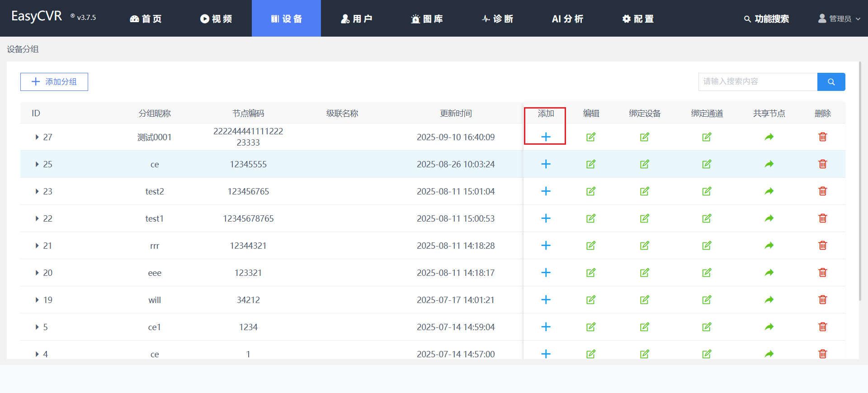Share node for group will
Viewport: 868px width, 393px height.
point(769,300)
